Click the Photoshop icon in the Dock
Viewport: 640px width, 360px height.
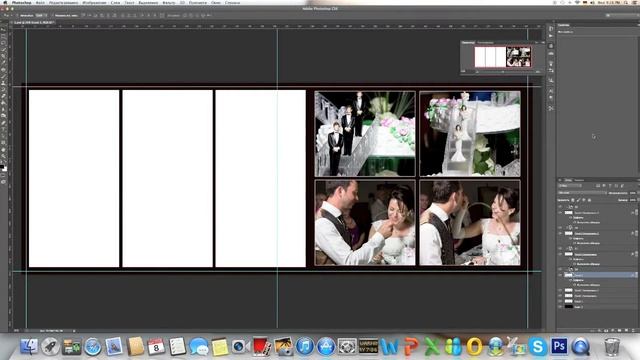[559, 347]
